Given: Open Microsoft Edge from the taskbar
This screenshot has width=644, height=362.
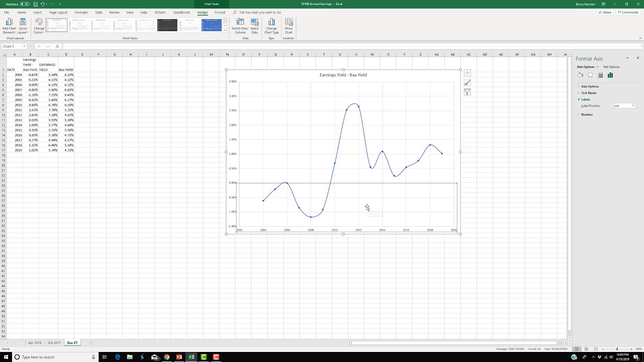Looking at the screenshot, I should [x=117, y=357].
